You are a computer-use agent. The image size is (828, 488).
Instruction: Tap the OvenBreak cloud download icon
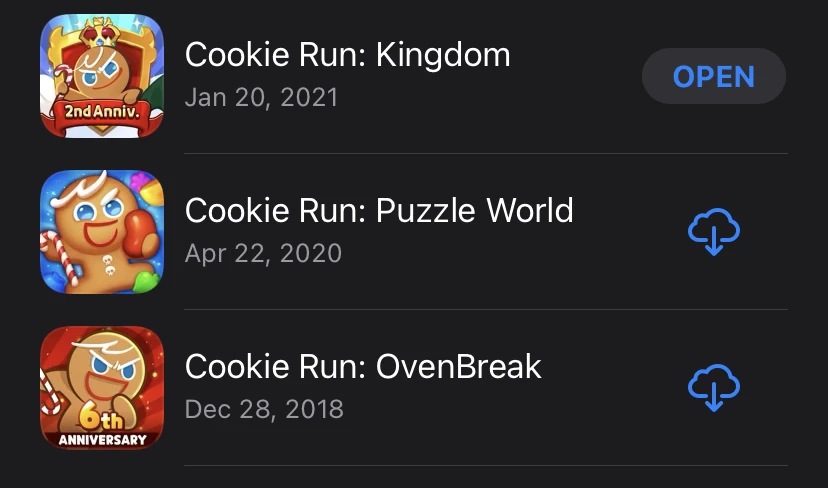click(x=714, y=387)
